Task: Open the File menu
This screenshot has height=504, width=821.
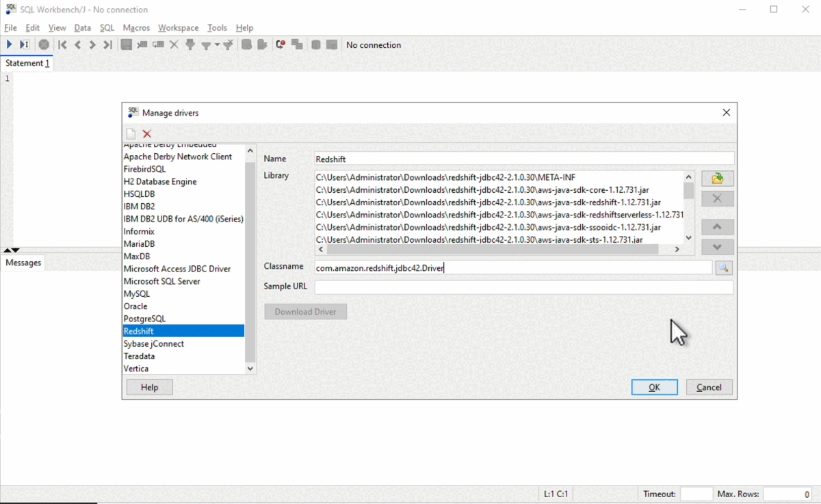Action: tap(10, 27)
